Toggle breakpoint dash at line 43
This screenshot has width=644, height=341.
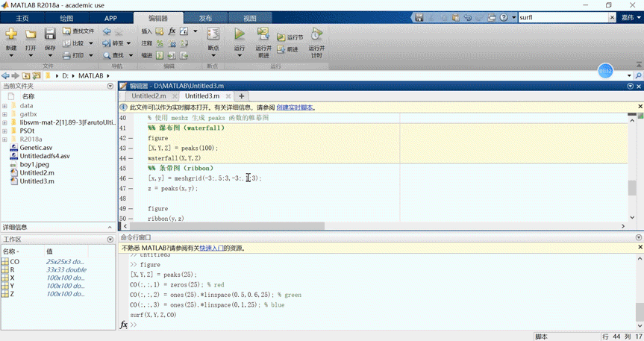(131, 148)
